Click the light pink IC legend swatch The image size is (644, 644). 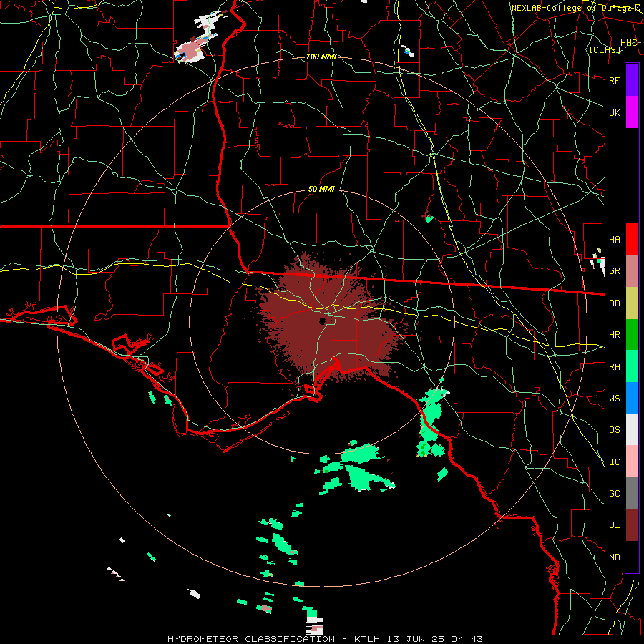pyautogui.click(x=632, y=462)
